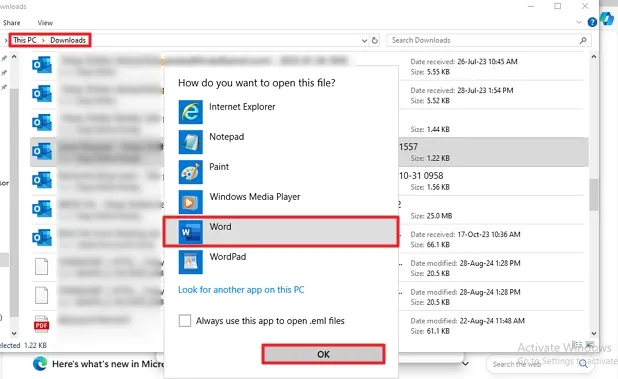Click the navigation pane scroll down arrow
Image resolution: width=618 pixels, height=379 pixels.
pyautogui.click(x=14, y=333)
